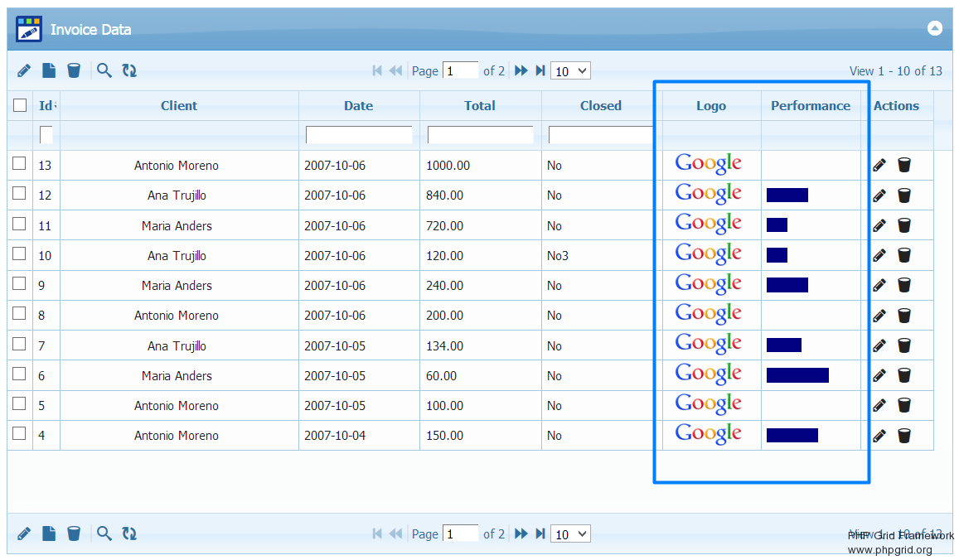
Task: Delete row 9 using its trash icon
Action: click(904, 285)
